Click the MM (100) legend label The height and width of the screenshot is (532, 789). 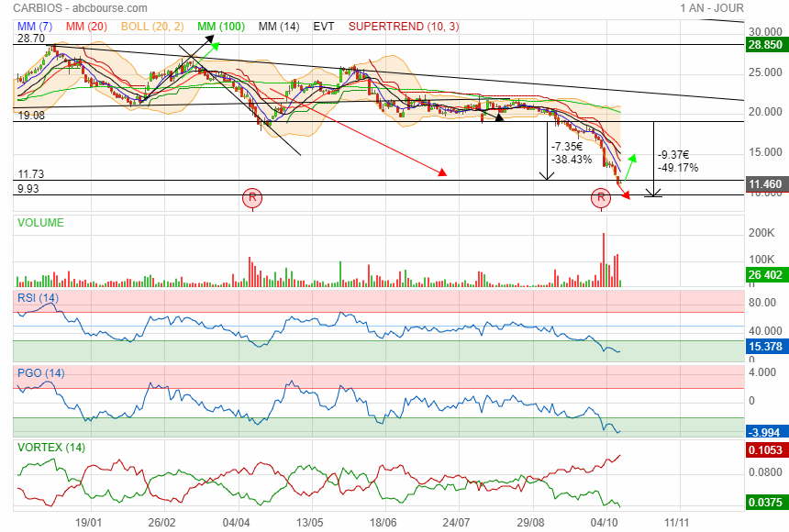(x=221, y=27)
